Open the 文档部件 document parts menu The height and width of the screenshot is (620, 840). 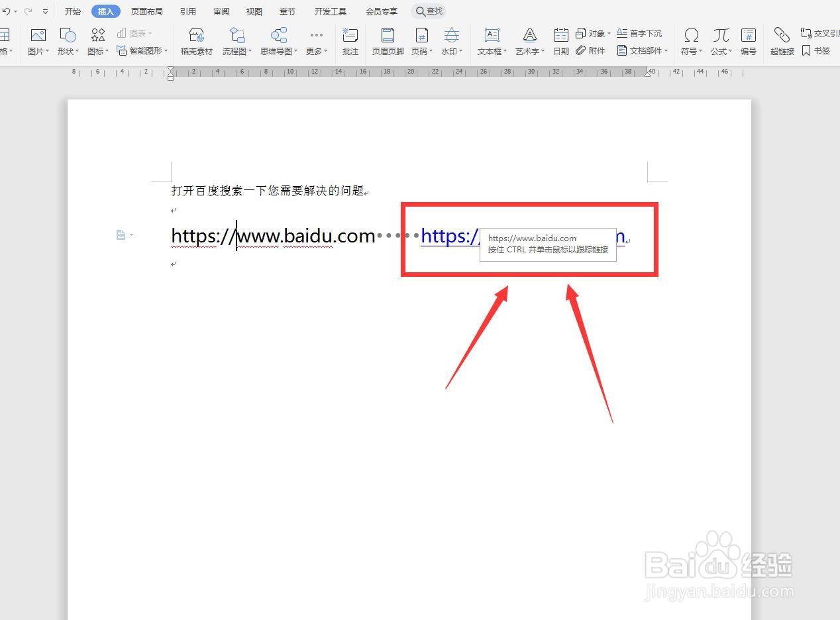(642, 50)
